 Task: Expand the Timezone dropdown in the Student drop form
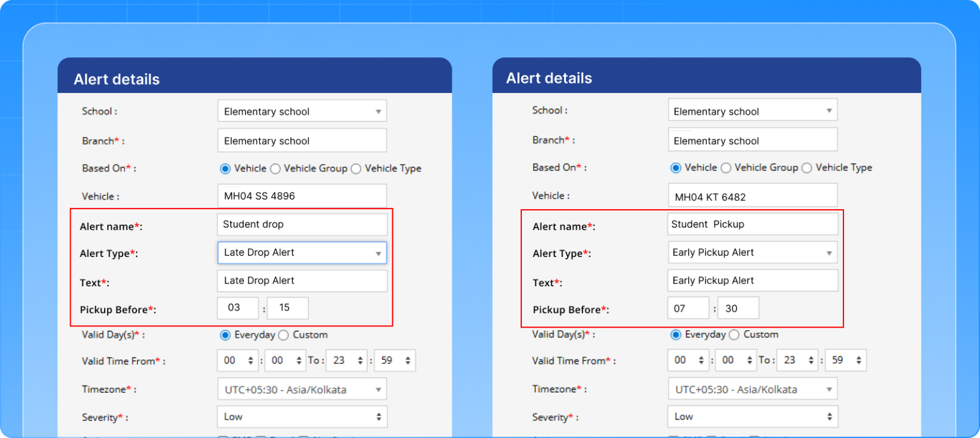pyautogui.click(x=302, y=389)
